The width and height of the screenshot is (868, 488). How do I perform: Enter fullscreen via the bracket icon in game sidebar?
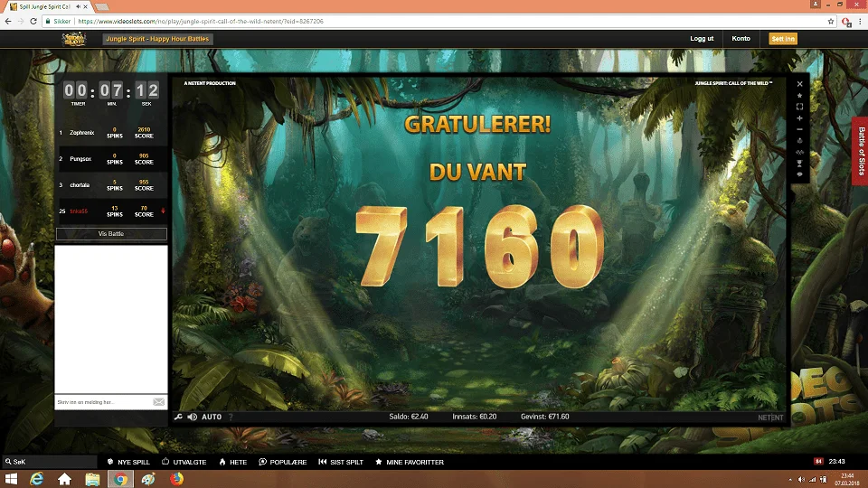(799, 107)
